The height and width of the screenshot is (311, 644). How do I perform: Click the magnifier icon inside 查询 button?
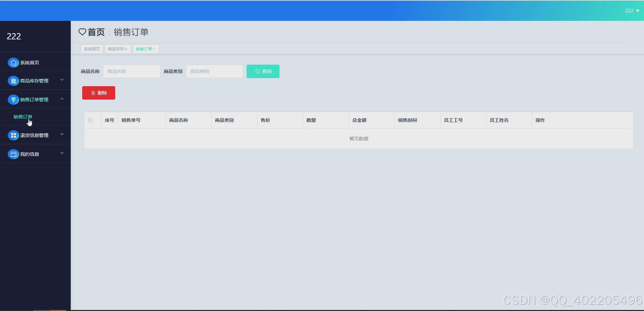tap(257, 71)
